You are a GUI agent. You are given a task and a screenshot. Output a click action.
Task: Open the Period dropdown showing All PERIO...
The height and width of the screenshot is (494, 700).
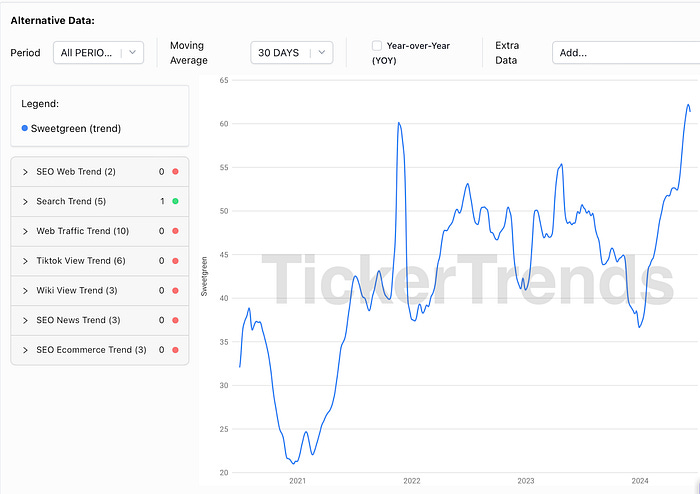click(98, 53)
